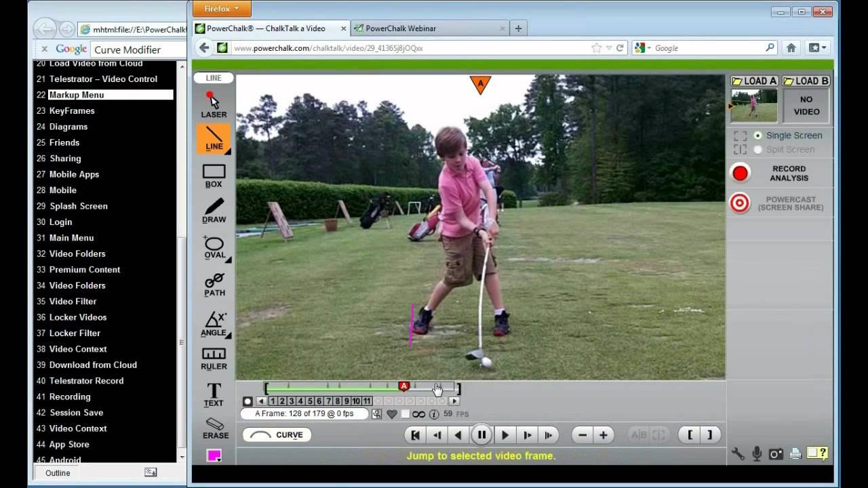The width and height of the screenshot is (868, 488).
Task: Click the magenta color swatch
Action: point(214,455)
